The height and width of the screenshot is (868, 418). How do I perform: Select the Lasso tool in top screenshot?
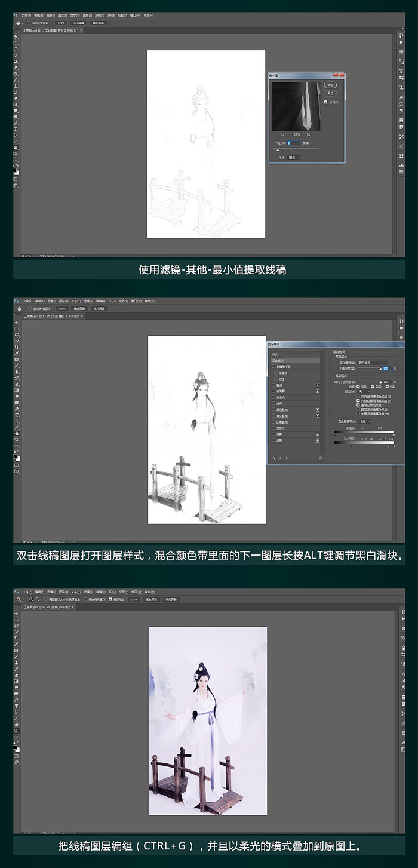(16, 49)
